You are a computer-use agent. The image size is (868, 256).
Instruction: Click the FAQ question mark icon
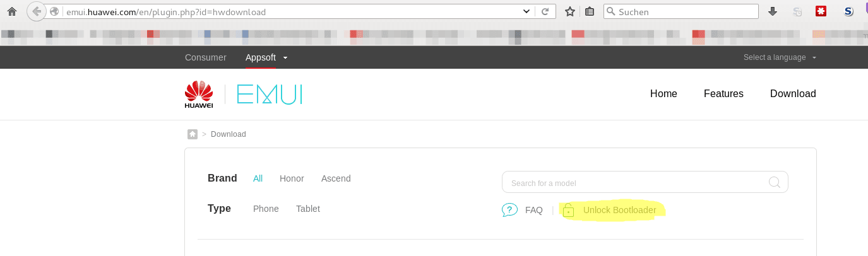pos(509,210)
